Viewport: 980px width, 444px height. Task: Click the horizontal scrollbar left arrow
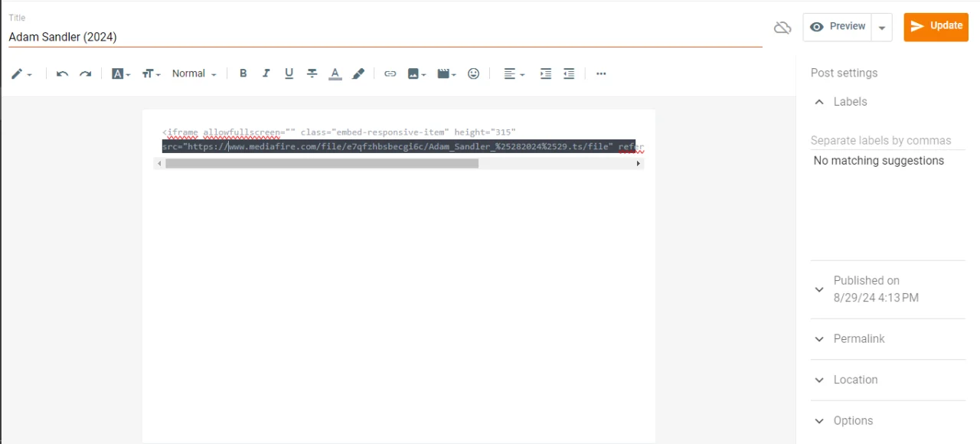coord(159,163)
